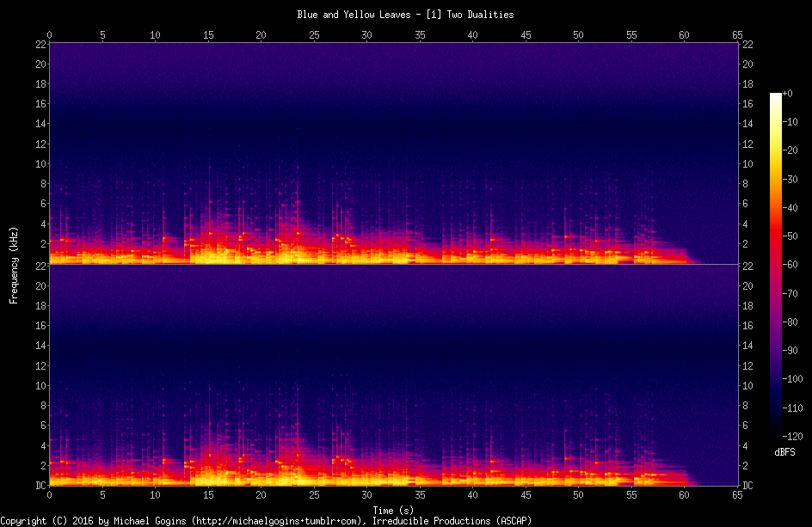Click the "-110" color scale label
This screenshot has height=527, width=812.
pos(793,408)
